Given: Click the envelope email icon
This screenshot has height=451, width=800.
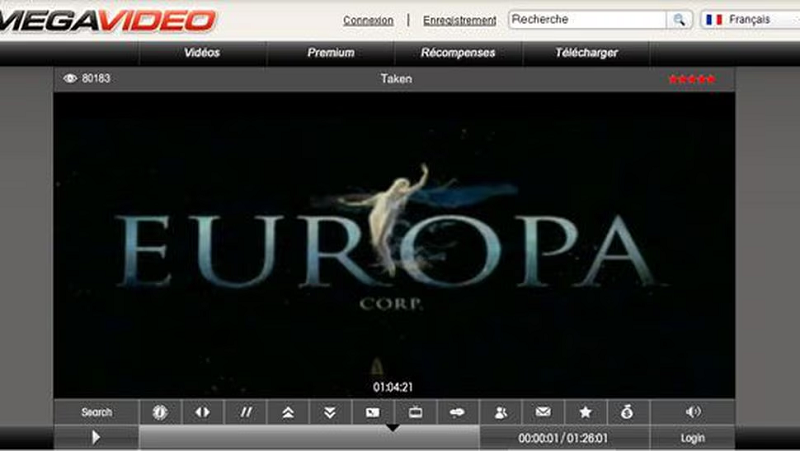Looking at the screenshot, I should click(x=543, y=412).
